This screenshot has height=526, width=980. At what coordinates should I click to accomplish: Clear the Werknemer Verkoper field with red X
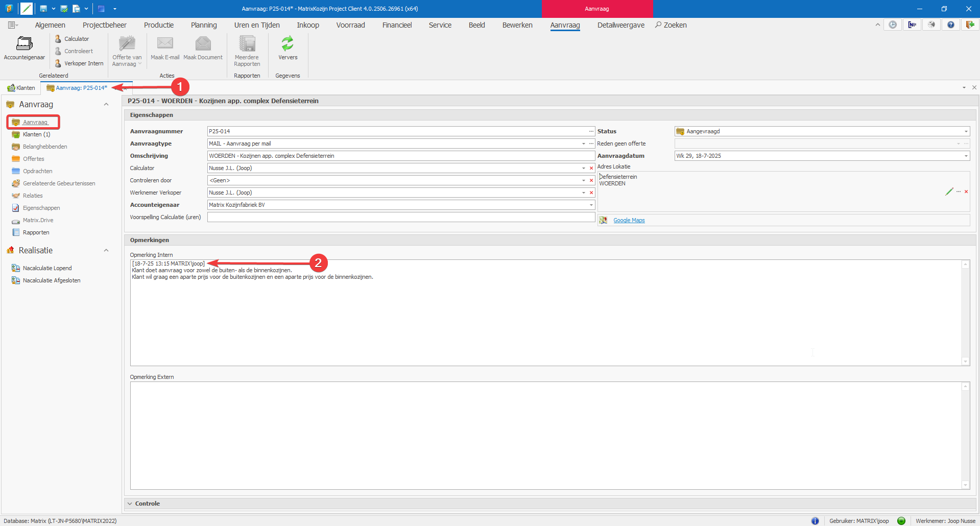591,193
